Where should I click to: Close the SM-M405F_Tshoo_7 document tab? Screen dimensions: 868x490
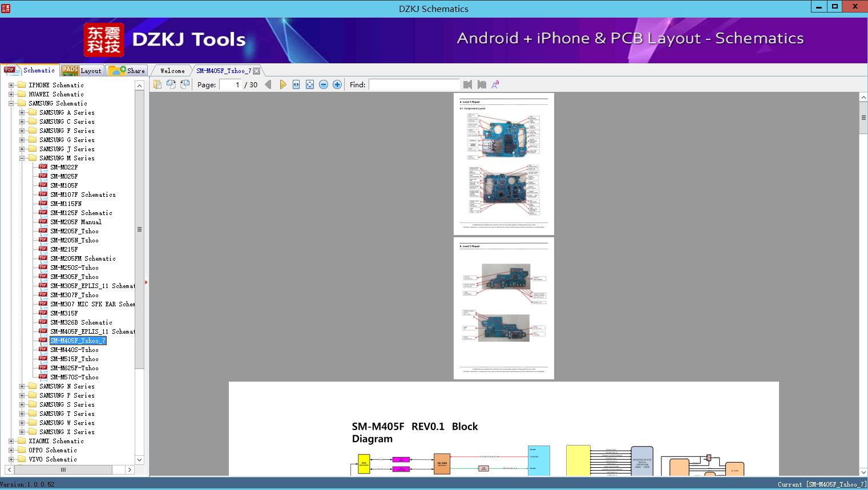pos(257,71)
